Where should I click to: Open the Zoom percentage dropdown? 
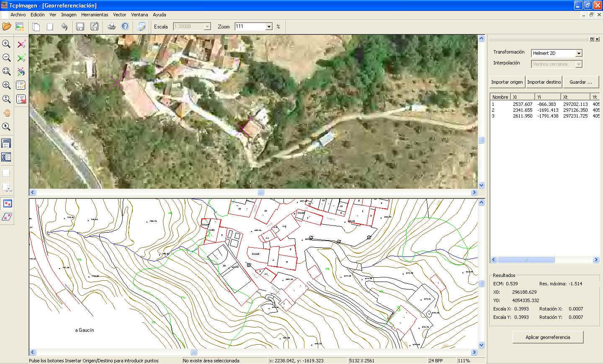point(269,27)
